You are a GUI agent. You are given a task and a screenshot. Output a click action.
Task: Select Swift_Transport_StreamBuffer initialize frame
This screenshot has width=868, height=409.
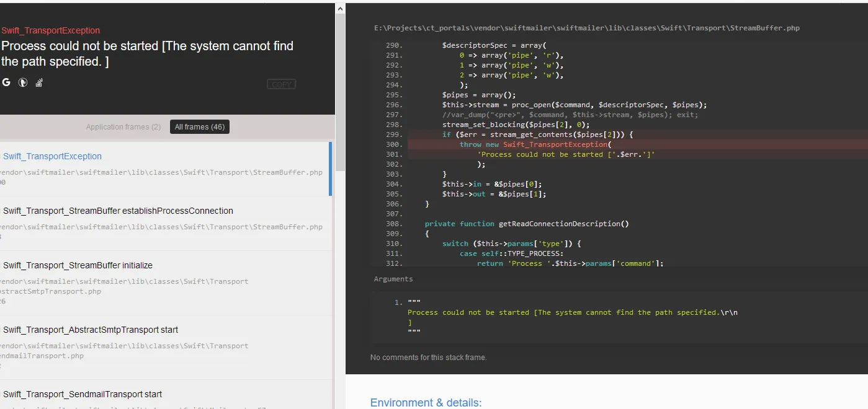point(166,283)
